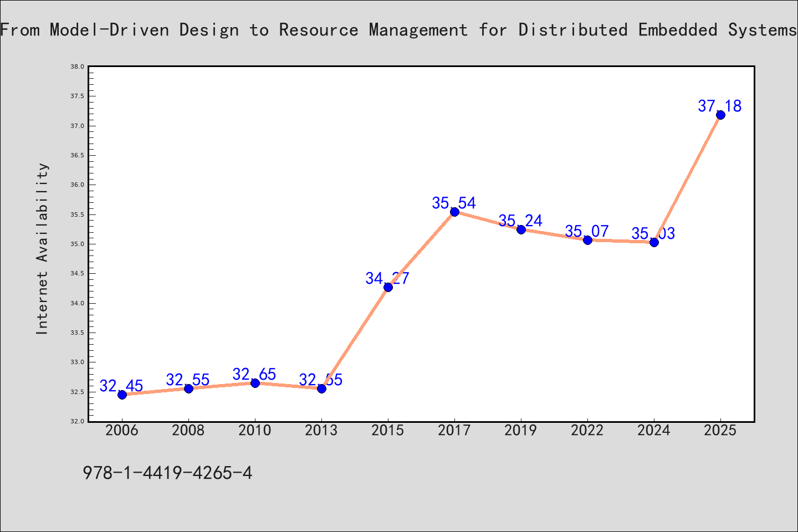Click the 35.54 value label
Image resolution: width=798 pixels, height=532 pixels.
tap(454, 203)
